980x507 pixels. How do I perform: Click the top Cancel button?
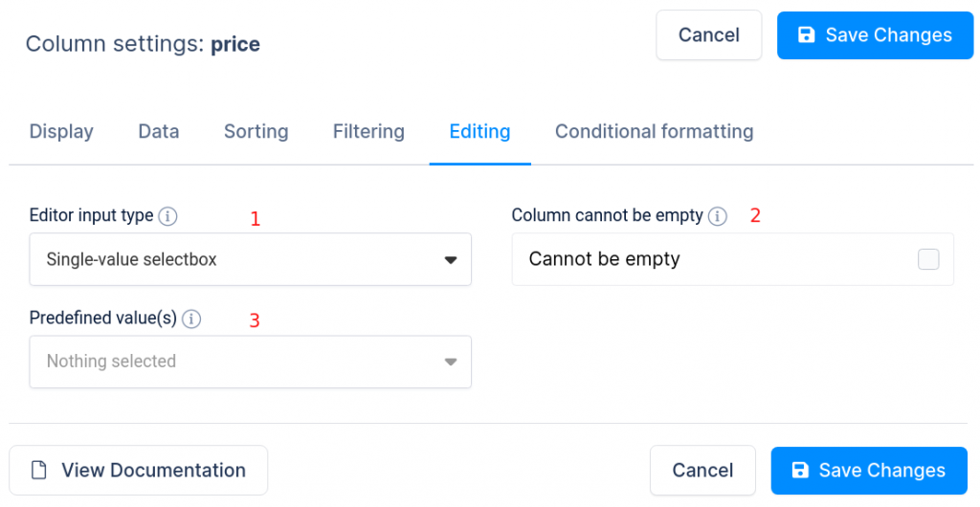tap(709, 35)
